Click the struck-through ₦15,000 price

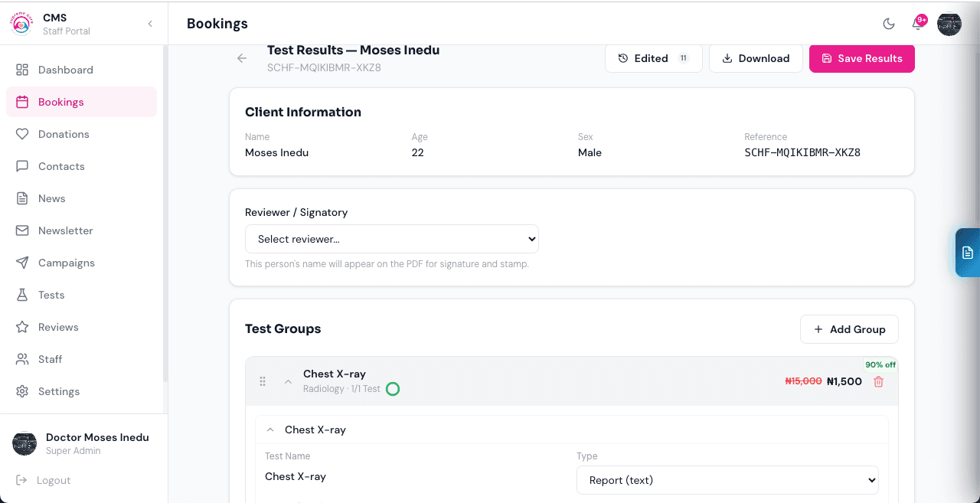coord(804,381)
